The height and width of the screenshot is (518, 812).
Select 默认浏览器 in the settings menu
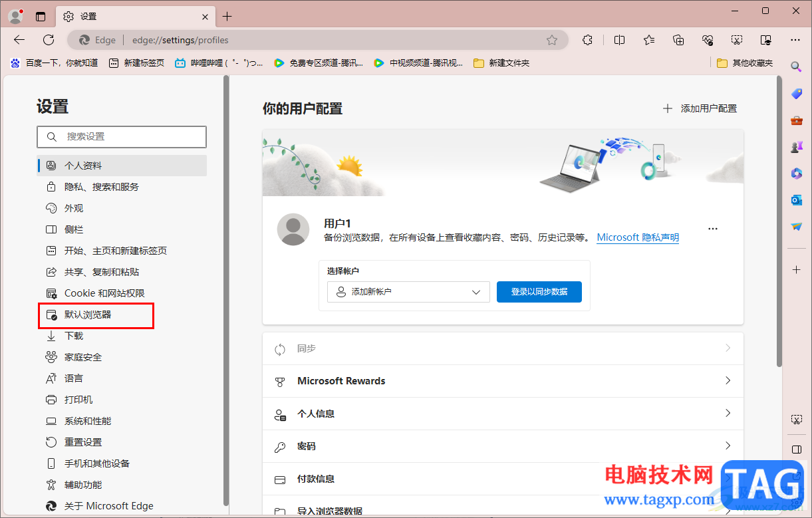tap(122, 315)
